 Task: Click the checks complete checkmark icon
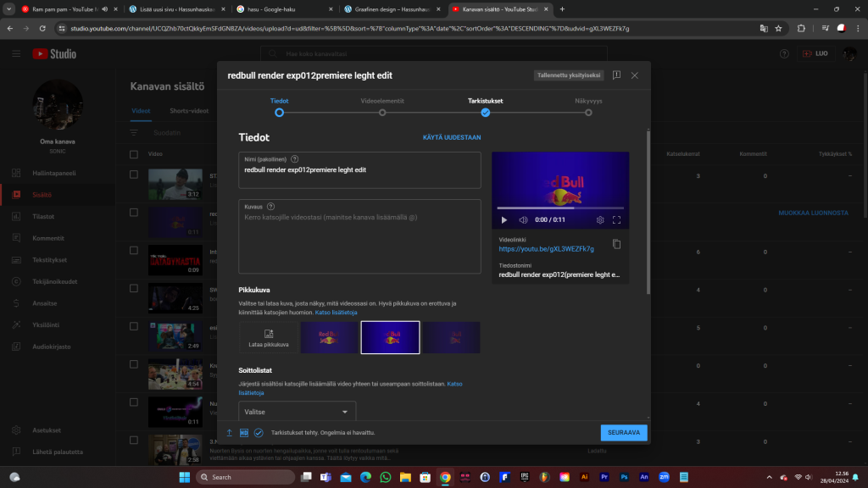click(259, 433)
